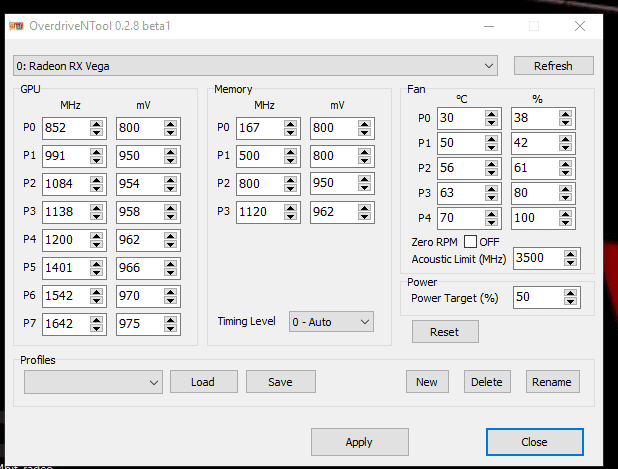This screenshot has height=469, width=618.
Task: Rename the selected profile
Action: coord(552,381)
